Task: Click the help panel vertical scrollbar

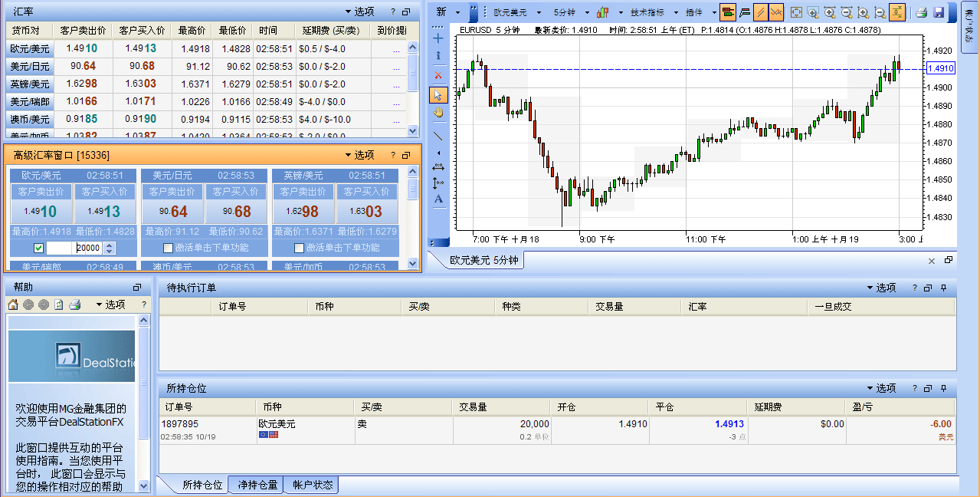Action: (144, 403)
